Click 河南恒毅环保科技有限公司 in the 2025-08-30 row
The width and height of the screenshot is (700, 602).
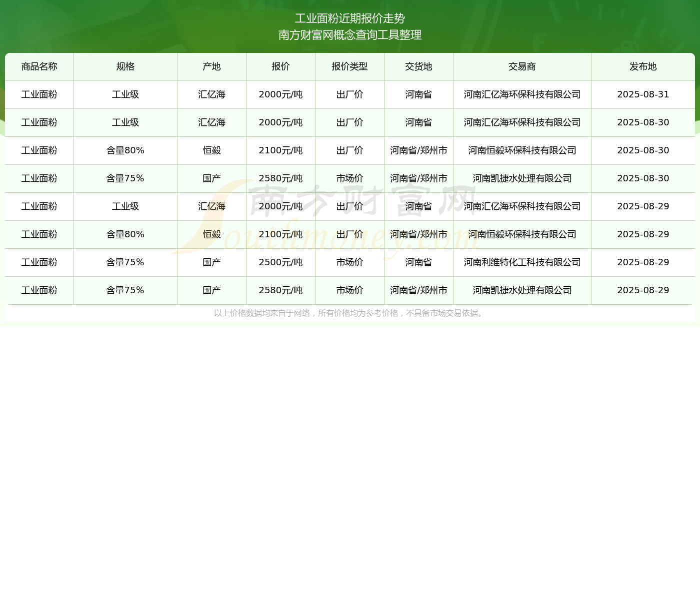click(x=522, y=150)
